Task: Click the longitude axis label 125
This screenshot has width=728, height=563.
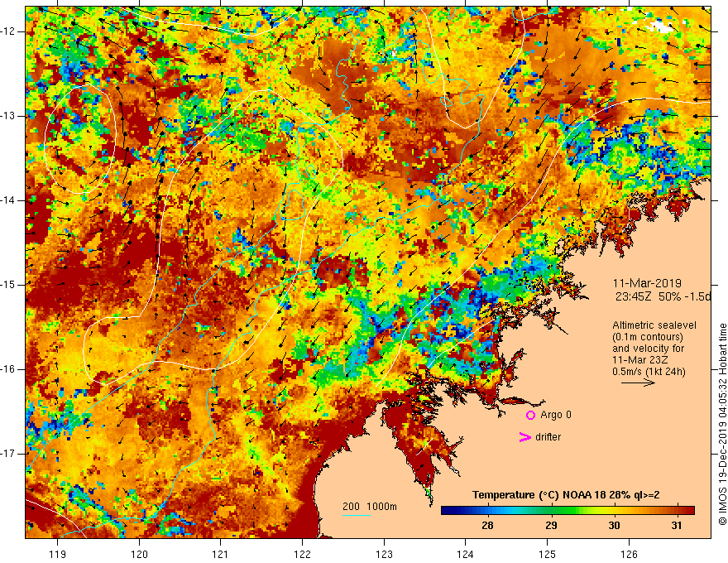Action: tap(548, 554)
